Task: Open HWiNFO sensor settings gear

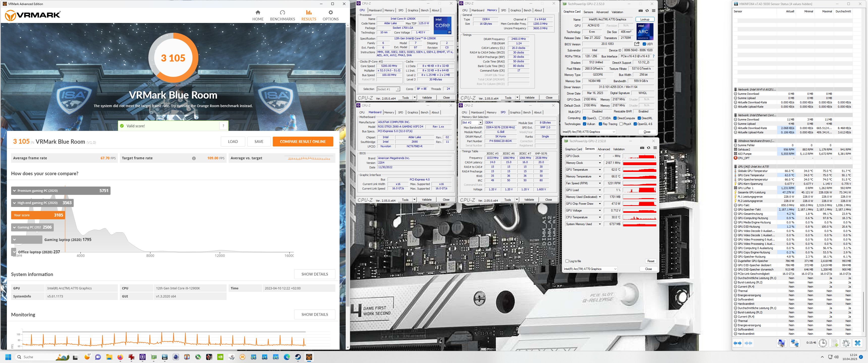Action: tap(846, 343)
